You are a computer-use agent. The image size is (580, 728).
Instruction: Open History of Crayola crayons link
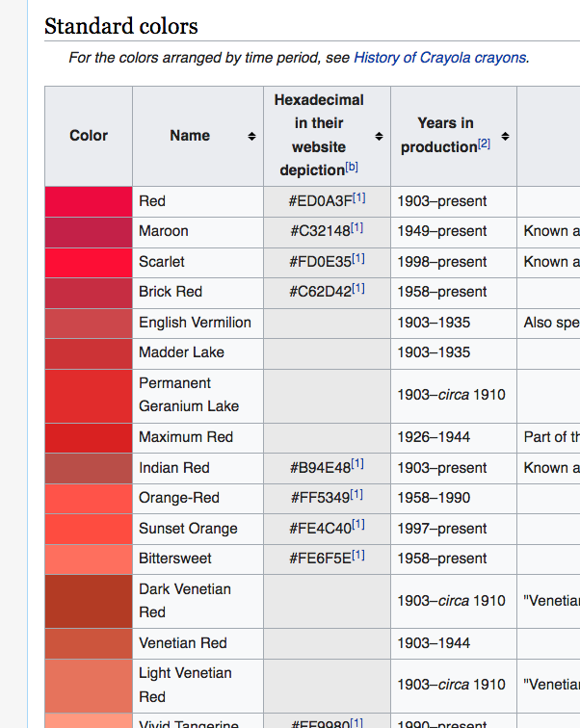click(x=439, y=58)
